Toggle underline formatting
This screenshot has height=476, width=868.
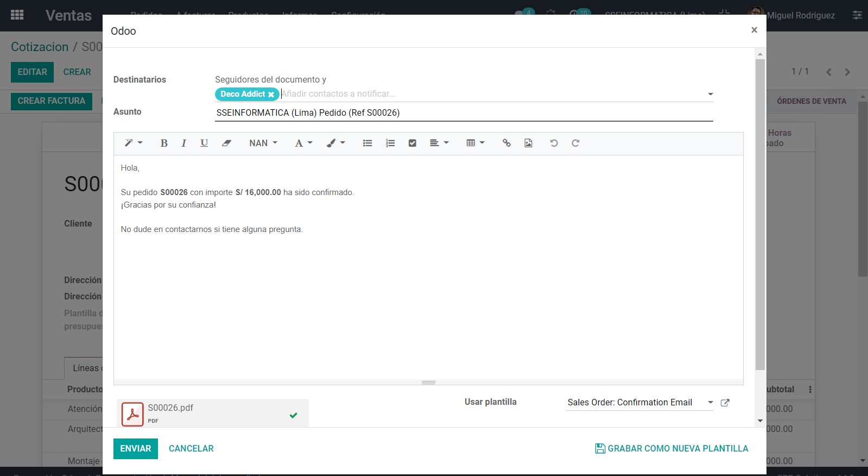pos(204,143)
